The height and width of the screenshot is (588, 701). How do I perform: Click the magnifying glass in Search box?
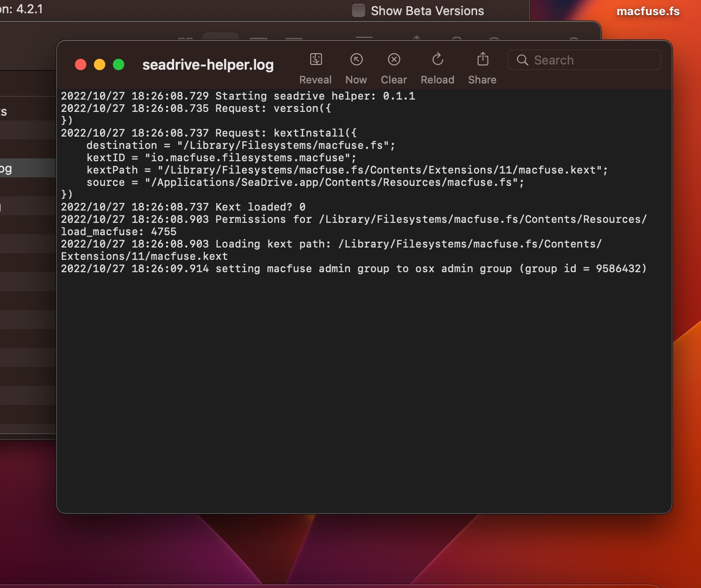tap(522, 60)
